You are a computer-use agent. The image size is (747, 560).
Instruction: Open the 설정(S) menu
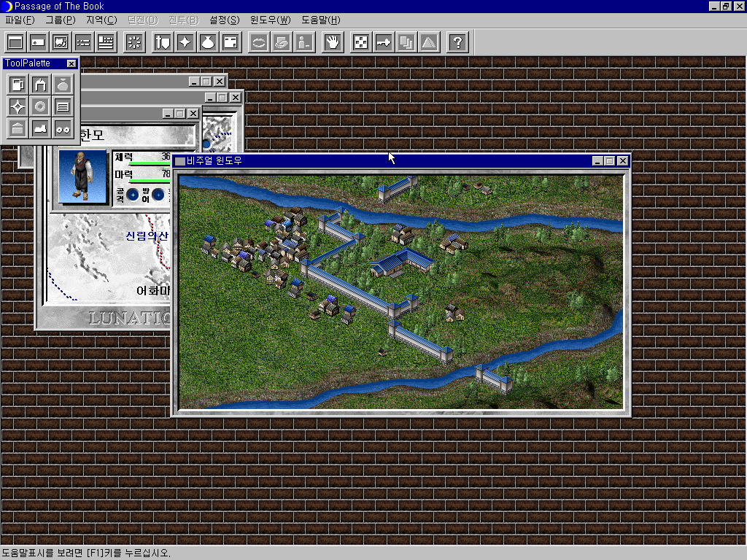(x=225, y=20)
